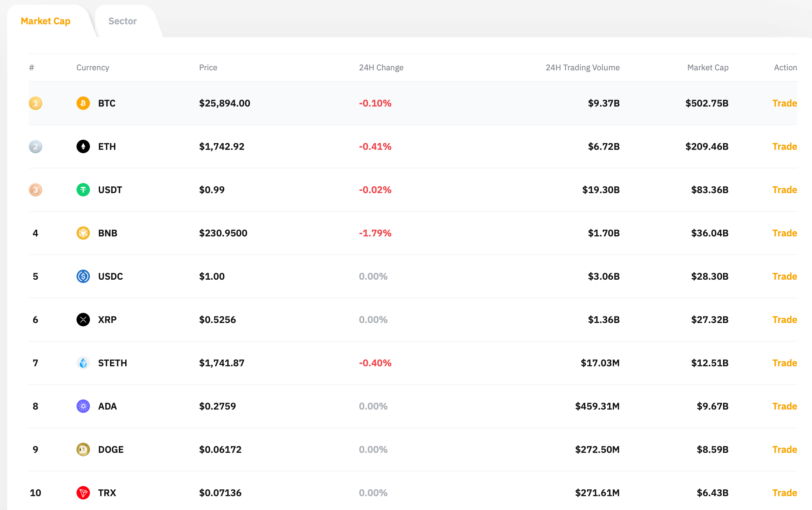Click the BNB coin icon
The height and width of the screenshot is (510, 812).
(83, 233)
